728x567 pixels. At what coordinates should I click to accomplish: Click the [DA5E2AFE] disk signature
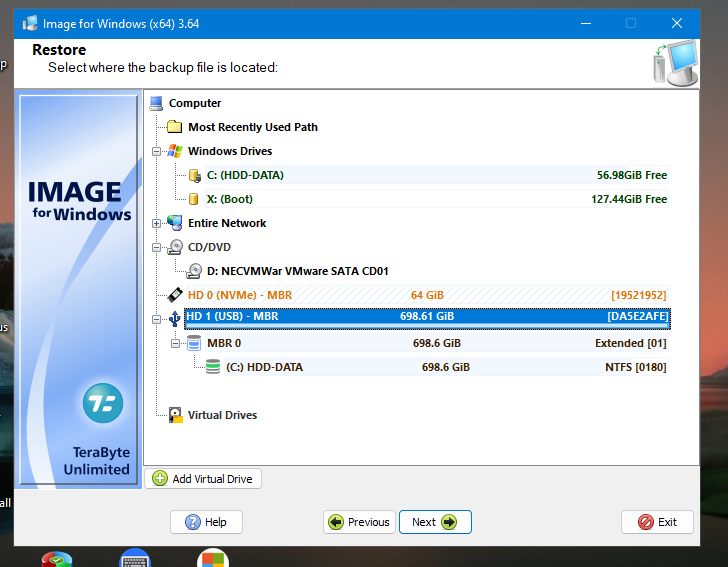point(637,316)
